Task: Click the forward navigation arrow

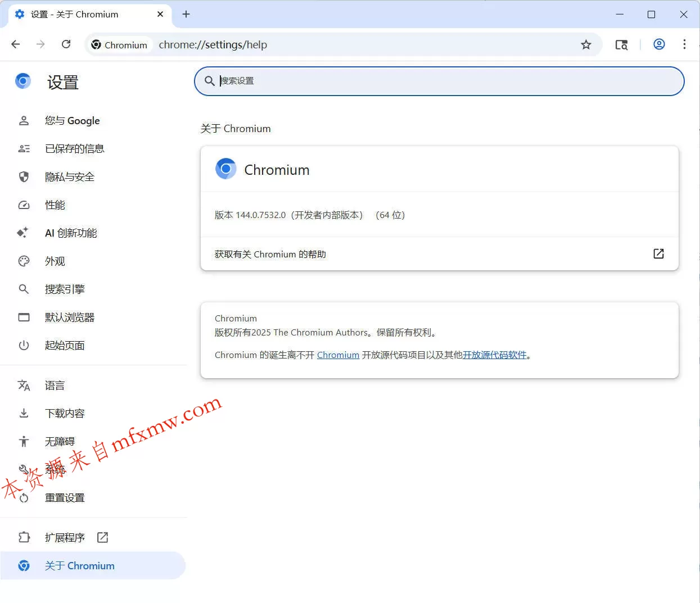Action: [x=40, y=44]
